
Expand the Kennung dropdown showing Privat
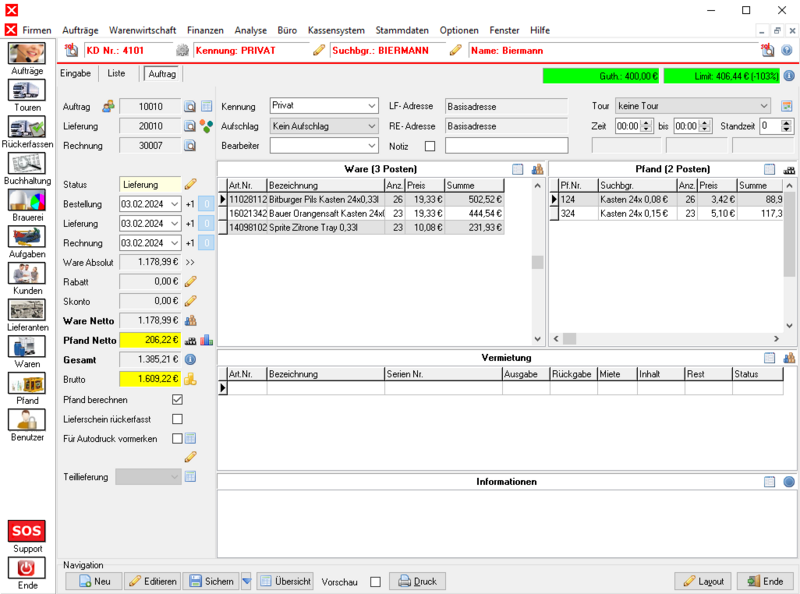point(371,106)
